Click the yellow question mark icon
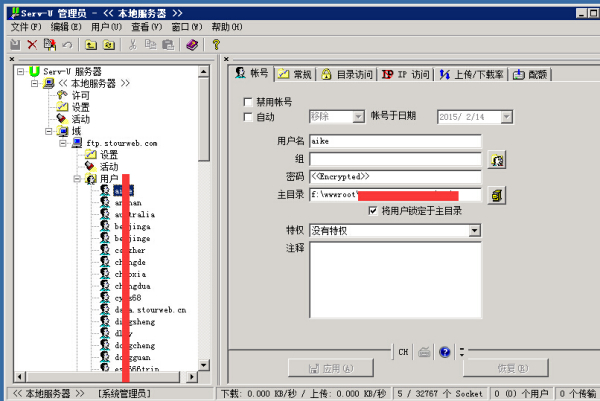The height and width of the screenshot is (401, 600). coord(216,45)
